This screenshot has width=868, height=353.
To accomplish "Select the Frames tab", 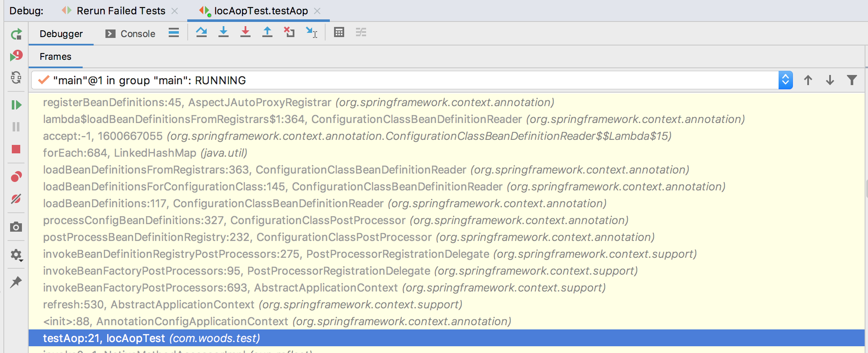I will (56, 56).
